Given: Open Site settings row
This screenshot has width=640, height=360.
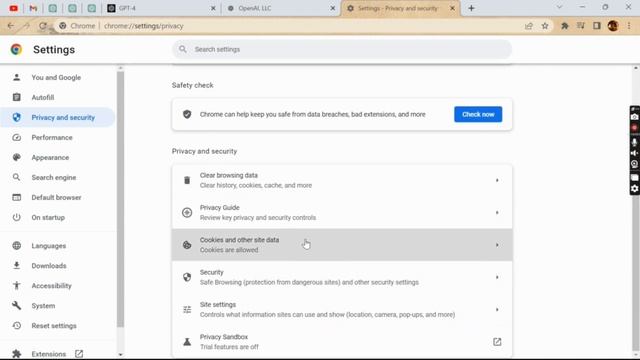Looking at the screenshot, I should click(x=342, y=309).
